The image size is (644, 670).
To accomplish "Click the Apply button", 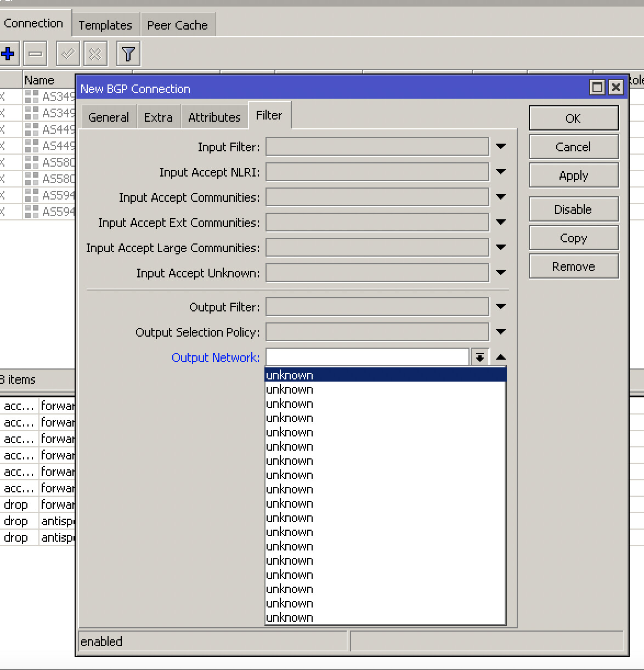I will (573, 175).
